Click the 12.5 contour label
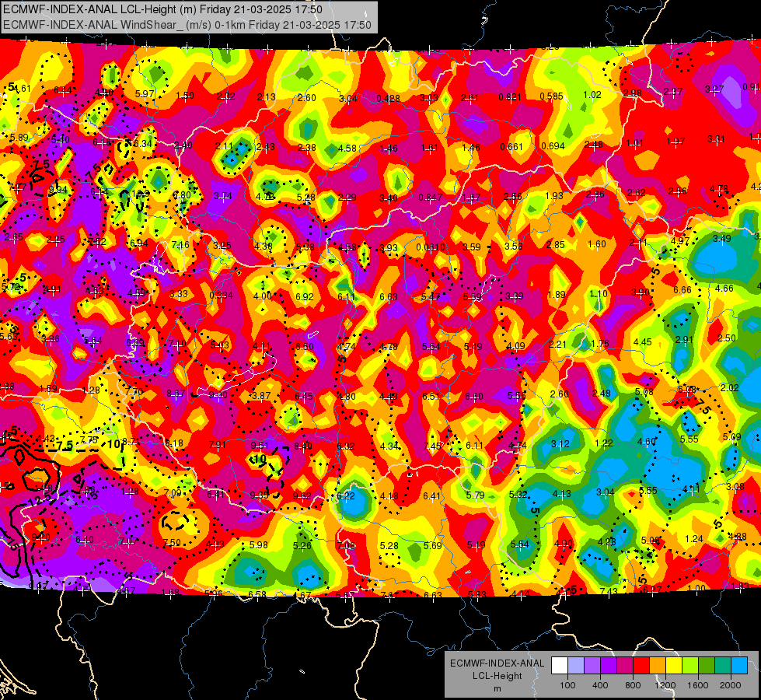This screenshot has width=761, height=700. [x=40, y=500]
